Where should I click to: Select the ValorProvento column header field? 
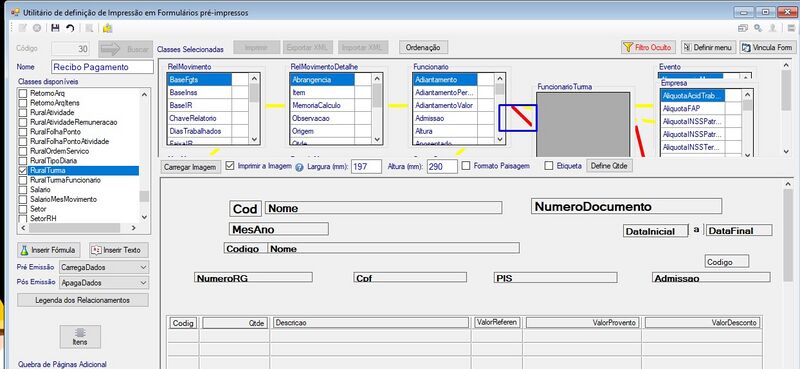tap(583, 323)
